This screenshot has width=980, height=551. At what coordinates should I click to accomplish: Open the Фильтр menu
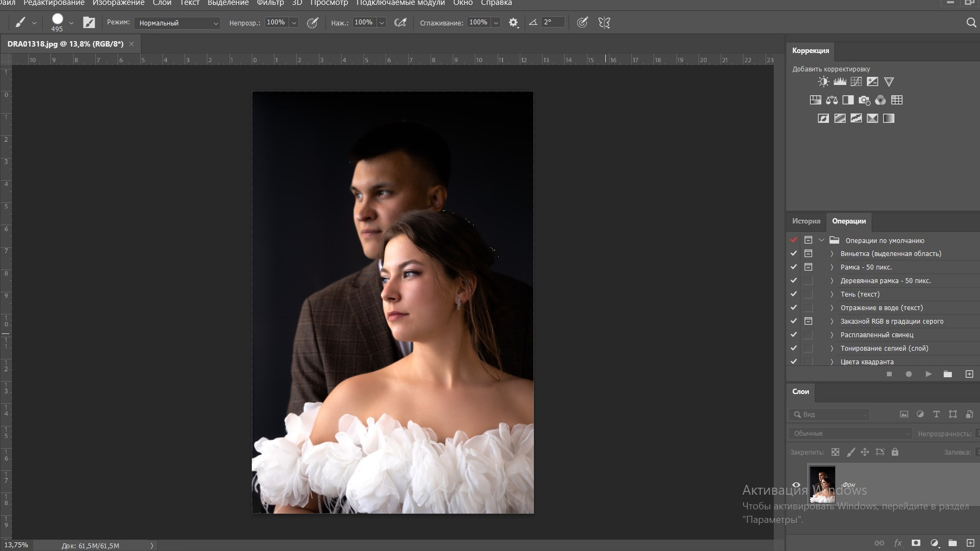pyautogui.click(x=270, y=3)
